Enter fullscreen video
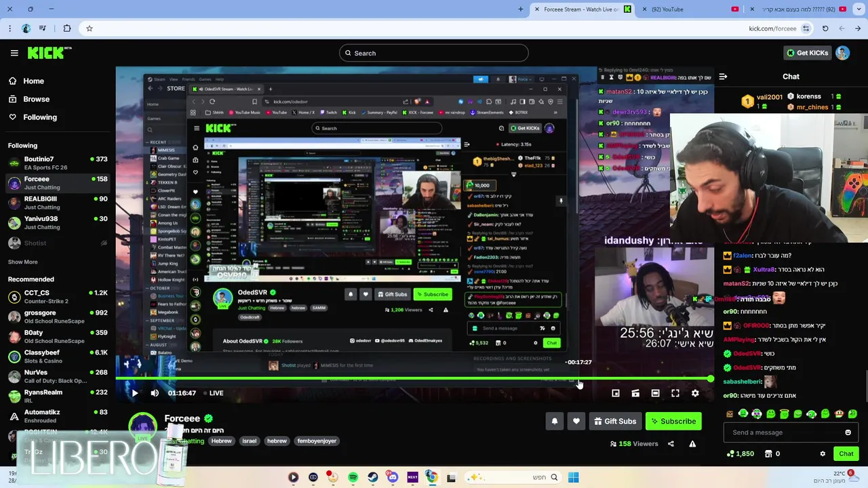The width and height of the screenshot is (868, 488). click(675, 393)
